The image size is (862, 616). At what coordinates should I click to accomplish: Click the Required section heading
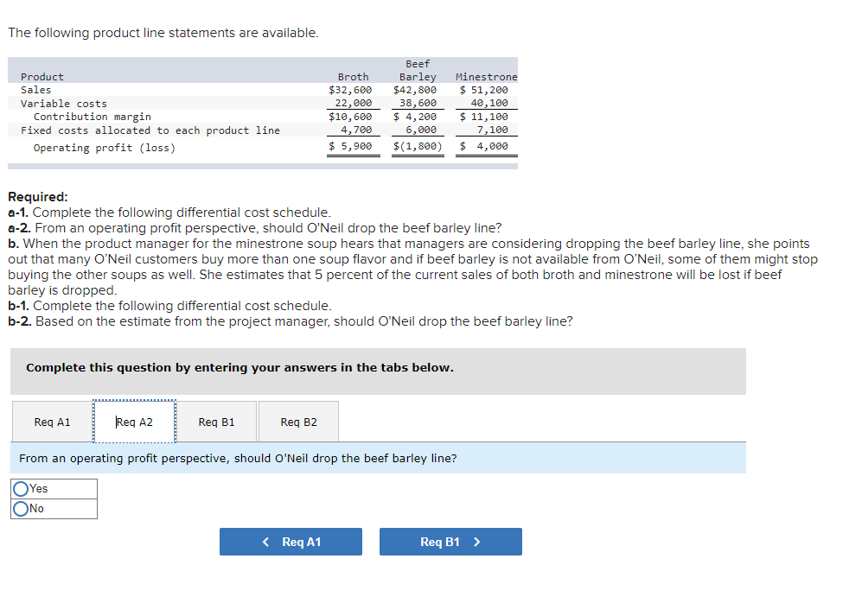click(31, 198)
